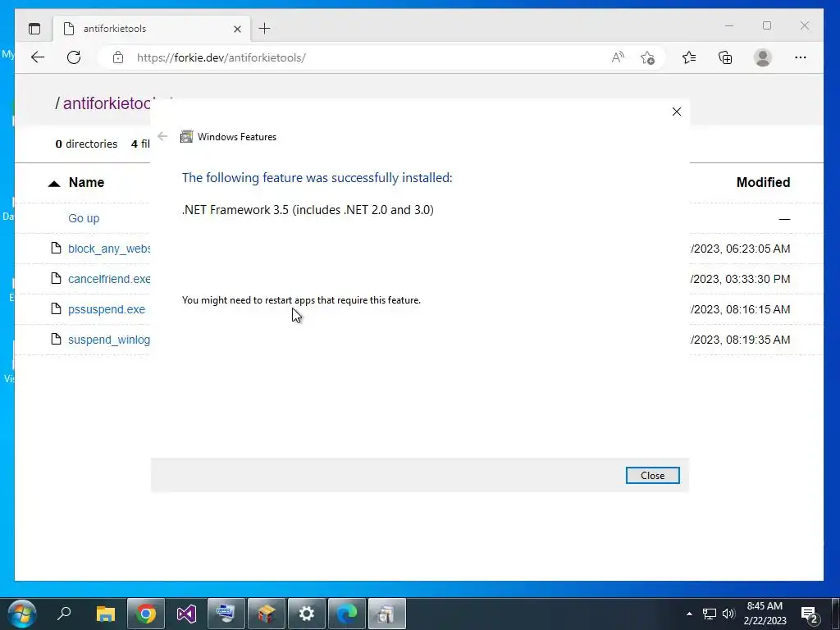Open the box package app in taskbar
This screenshot has width=840, height=630.
[x=267, y=614]
